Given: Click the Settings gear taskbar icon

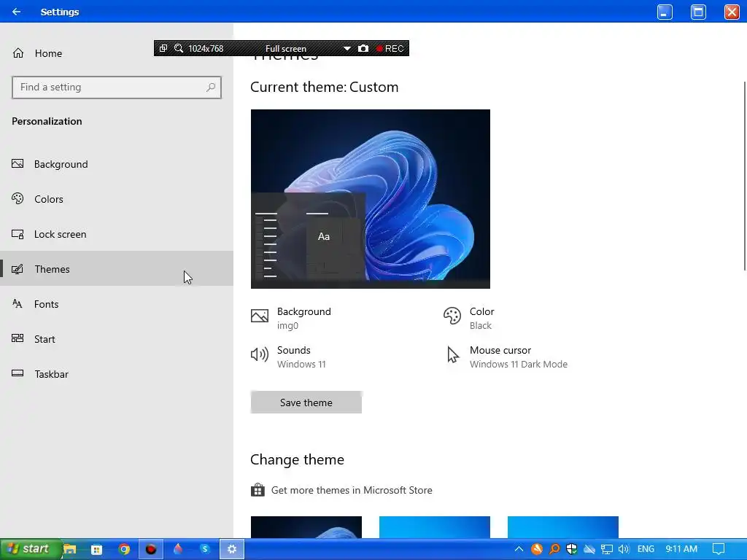Looking at the screenshot, I should [232, 550].
